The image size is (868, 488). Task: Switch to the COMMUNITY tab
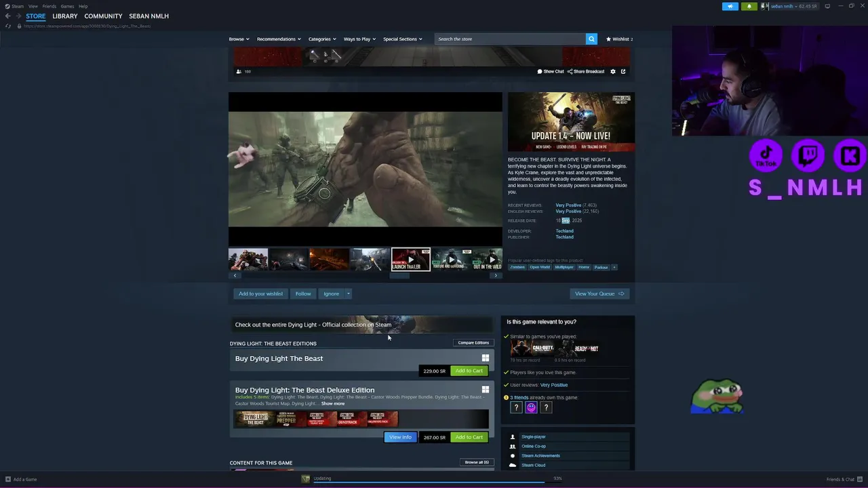tap(103, 16)
